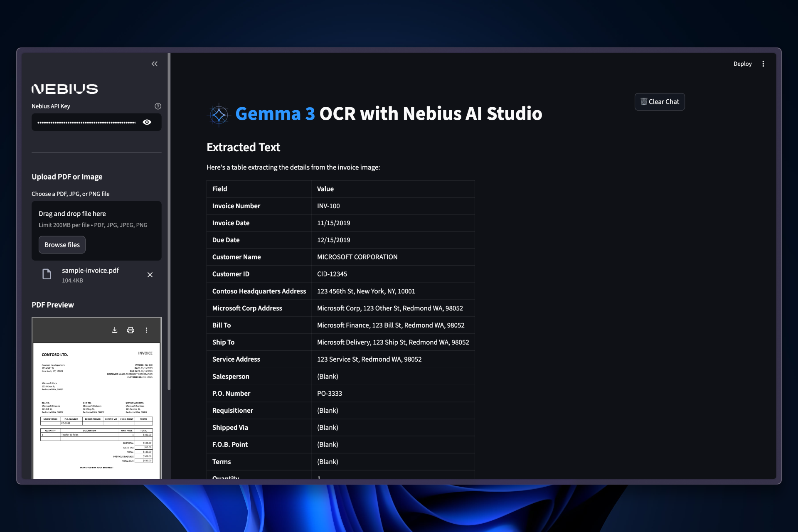Click the Browse files button
The width and height of the screenshot is (798, 532).
pos(62,245)
